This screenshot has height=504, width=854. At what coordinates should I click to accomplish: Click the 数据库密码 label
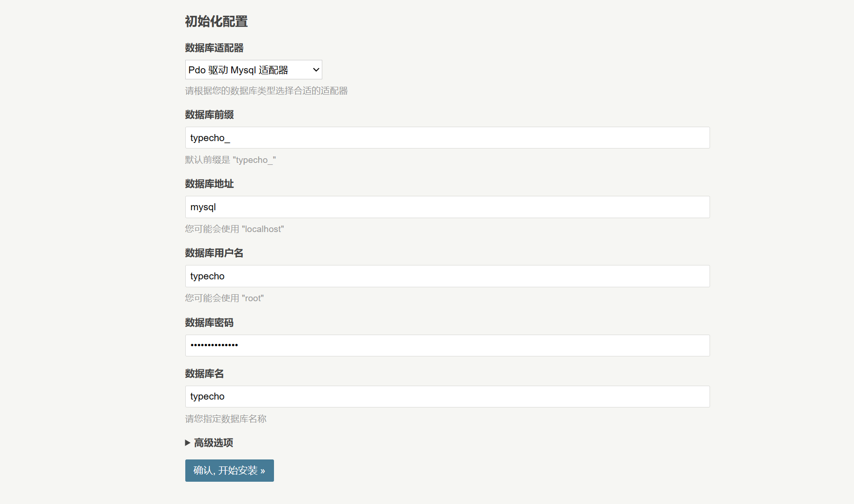tap(209, 323)
